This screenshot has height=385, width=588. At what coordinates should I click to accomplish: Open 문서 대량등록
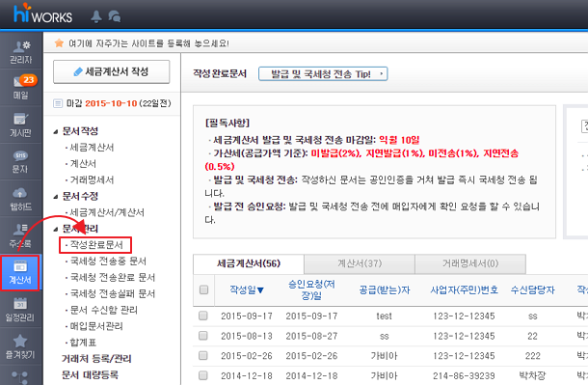click(90, 374)
